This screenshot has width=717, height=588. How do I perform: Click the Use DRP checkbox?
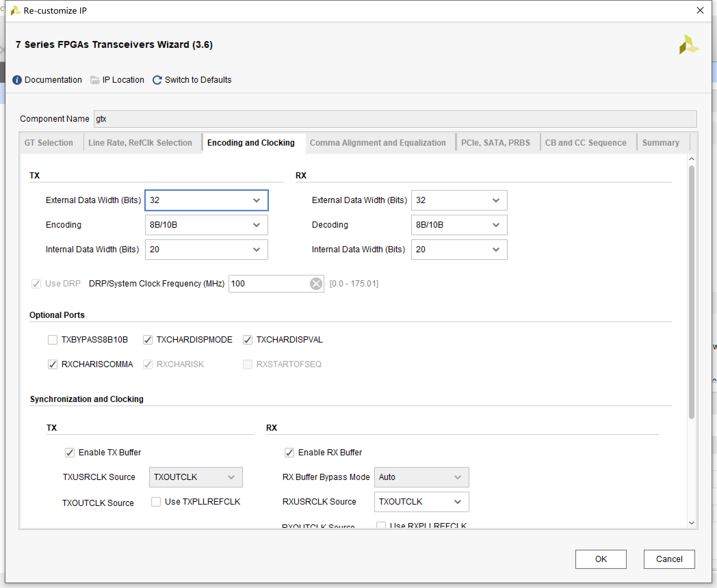click(36, 284)
